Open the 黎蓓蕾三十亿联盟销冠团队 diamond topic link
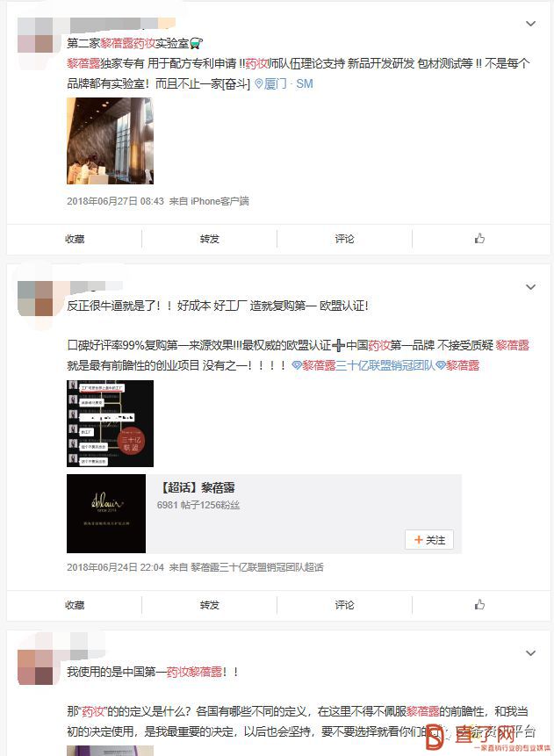 pos(363,365)
